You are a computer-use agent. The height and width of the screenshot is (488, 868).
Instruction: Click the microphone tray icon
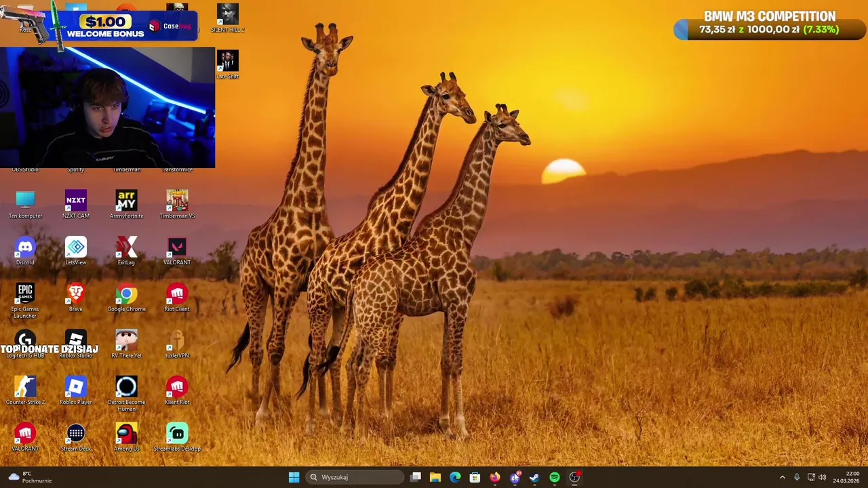[x=797, y=477]
